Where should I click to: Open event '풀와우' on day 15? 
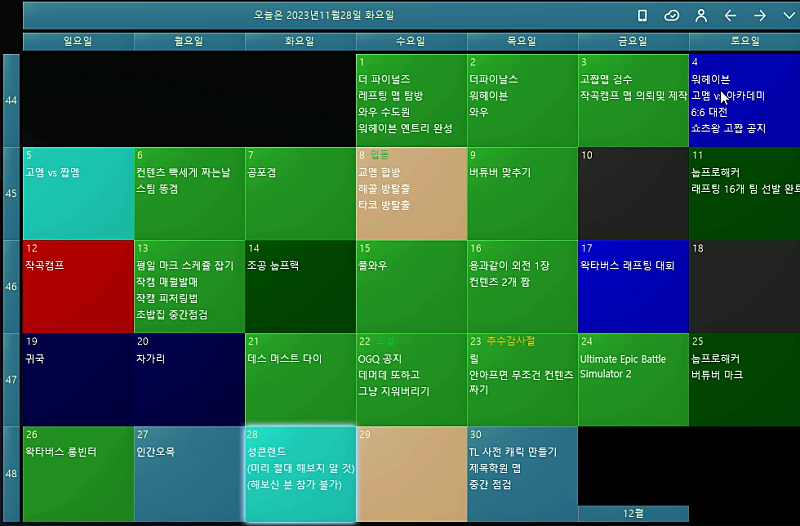372,266
